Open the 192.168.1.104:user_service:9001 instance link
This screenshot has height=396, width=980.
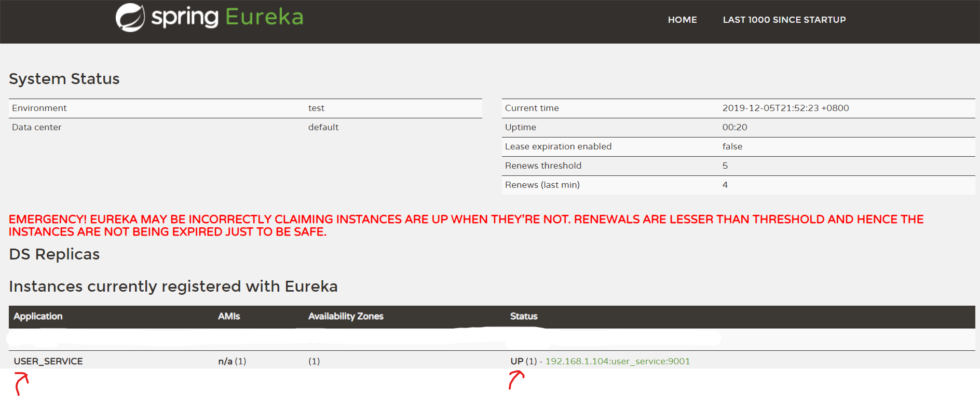pos(618,361)
